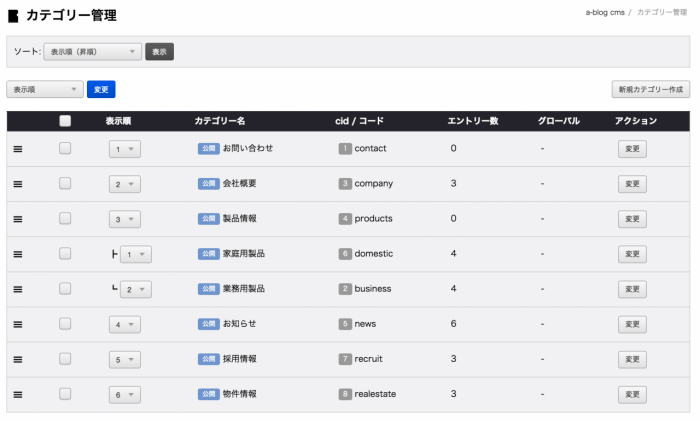Expand the 表示順 bulk action dropdown
Image resolution: width=700 pixels, height=421 pixels.
pos(45,89)
